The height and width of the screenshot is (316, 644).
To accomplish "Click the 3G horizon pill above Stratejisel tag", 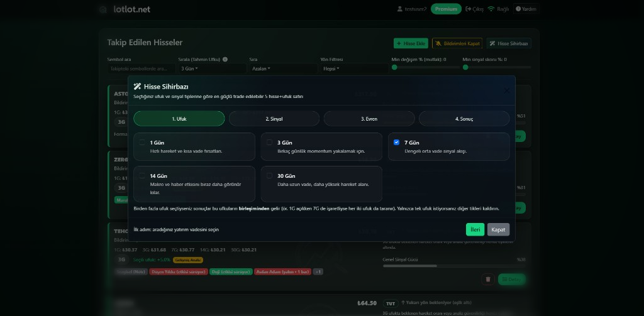I will tap(121, 259).
